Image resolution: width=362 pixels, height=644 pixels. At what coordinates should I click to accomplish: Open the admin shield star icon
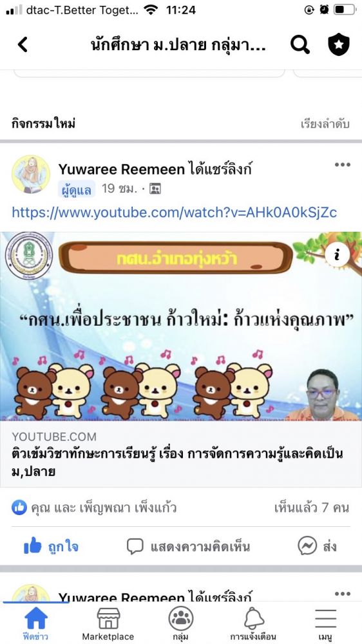[339, 44]
